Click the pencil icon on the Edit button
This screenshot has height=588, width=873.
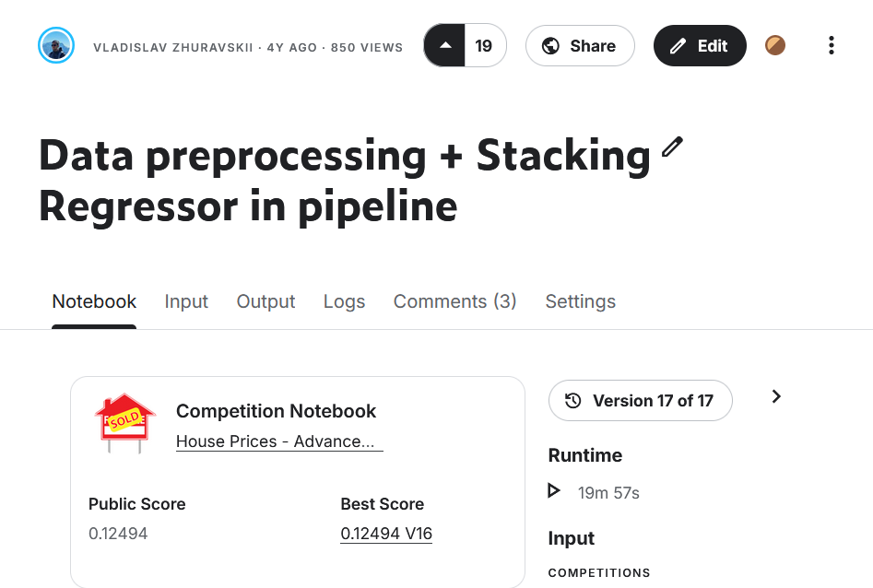[x=678, y=44]
